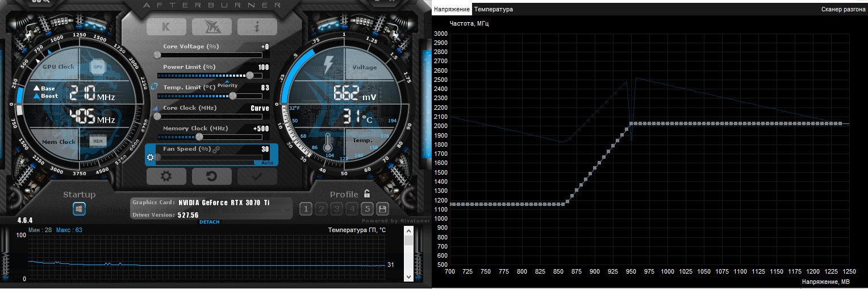The image size is (868, 289).
Task: Click the Мин : 28 reading
Action: 40,230
